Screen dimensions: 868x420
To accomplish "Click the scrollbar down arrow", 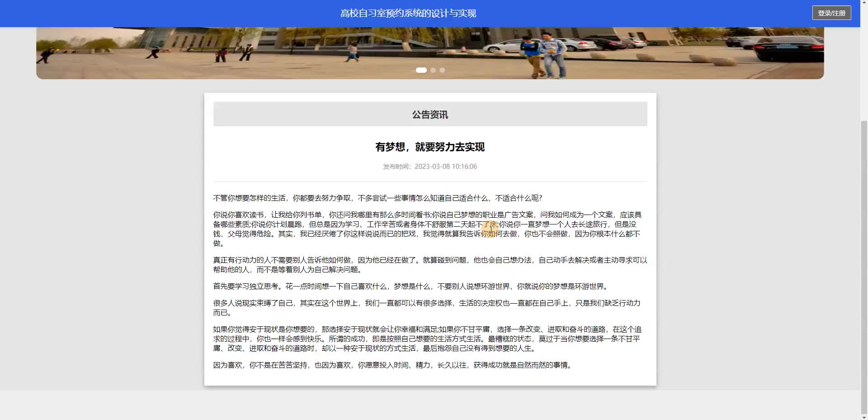I will (864, 416).
